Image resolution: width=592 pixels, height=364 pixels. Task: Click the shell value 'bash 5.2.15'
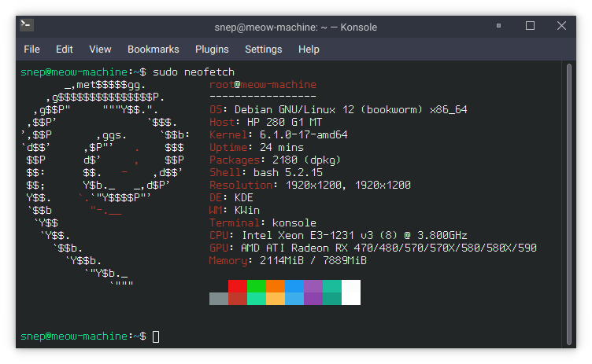pyautogui.click(x=287, y=172)
